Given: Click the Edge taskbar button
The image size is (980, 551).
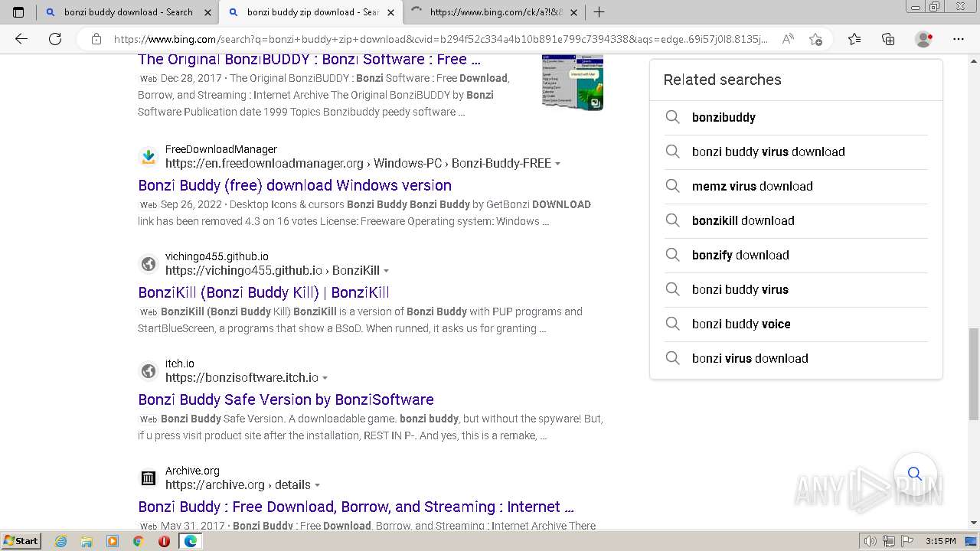Looking at the screenshot, I should click(x=190, y=541).
